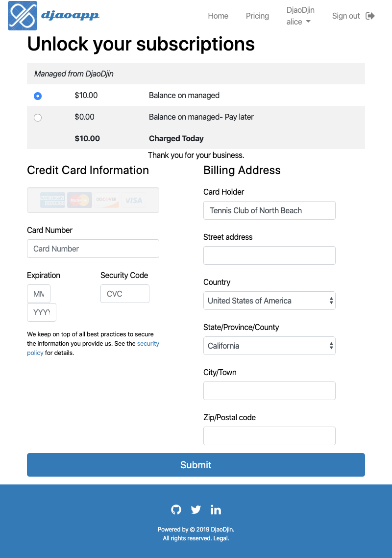Click the Legal link in footer
This screenshot has width=392, height=558.
coord(220,538)
